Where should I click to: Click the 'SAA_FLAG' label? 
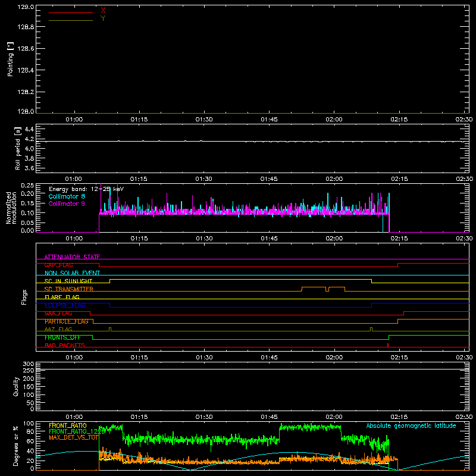click(58, 314)
